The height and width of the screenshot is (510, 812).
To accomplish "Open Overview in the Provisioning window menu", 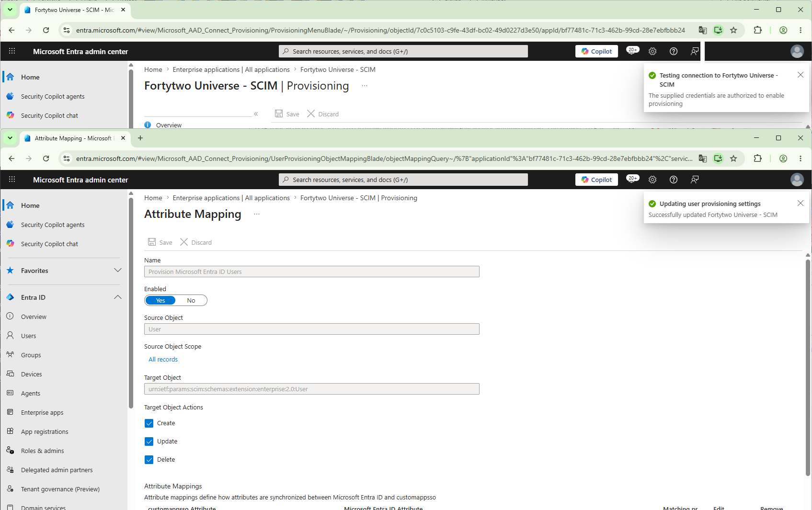I will [169, 125].
